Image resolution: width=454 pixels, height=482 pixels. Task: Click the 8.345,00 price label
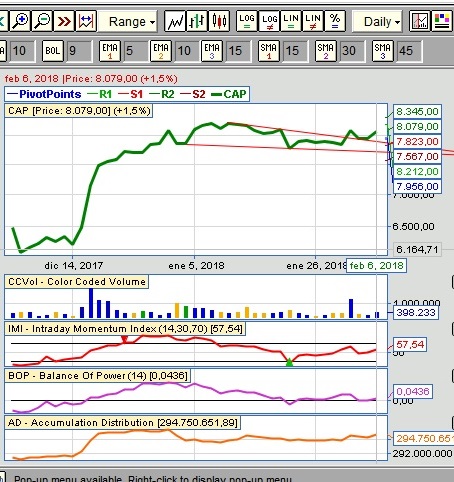tap(417, 111)
